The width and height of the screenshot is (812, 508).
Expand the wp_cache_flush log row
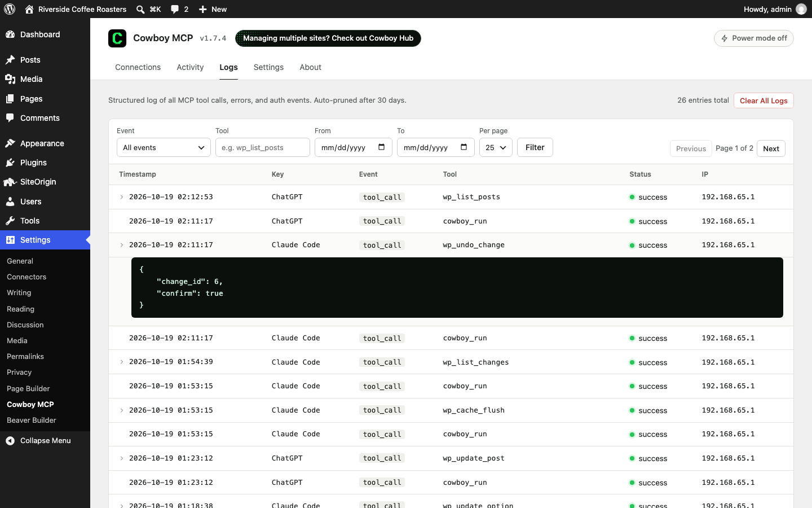pyautogui.click(x=122, y=410)
